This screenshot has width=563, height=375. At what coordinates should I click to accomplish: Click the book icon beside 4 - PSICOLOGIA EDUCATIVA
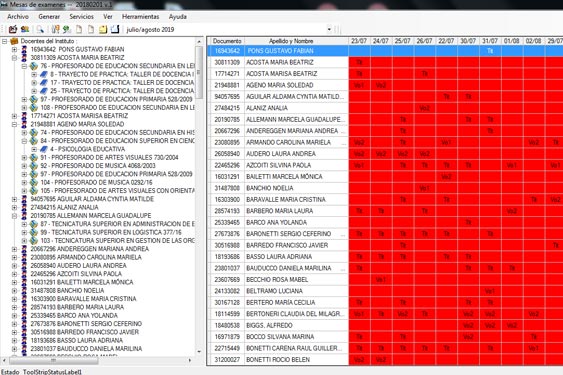pyautogui.click(x=44, y=149)
